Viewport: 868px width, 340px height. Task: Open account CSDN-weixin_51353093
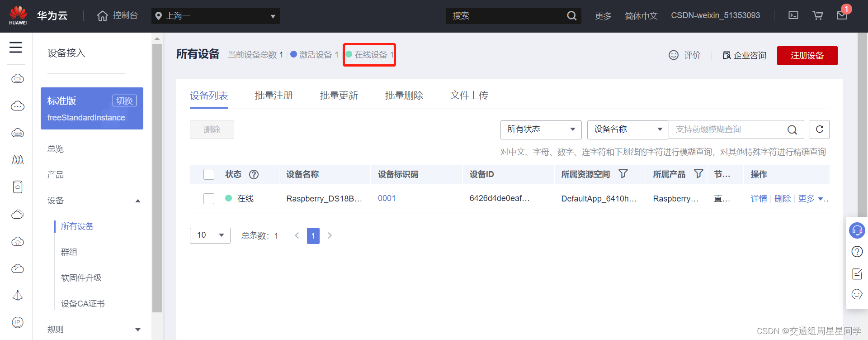[716, 15]
